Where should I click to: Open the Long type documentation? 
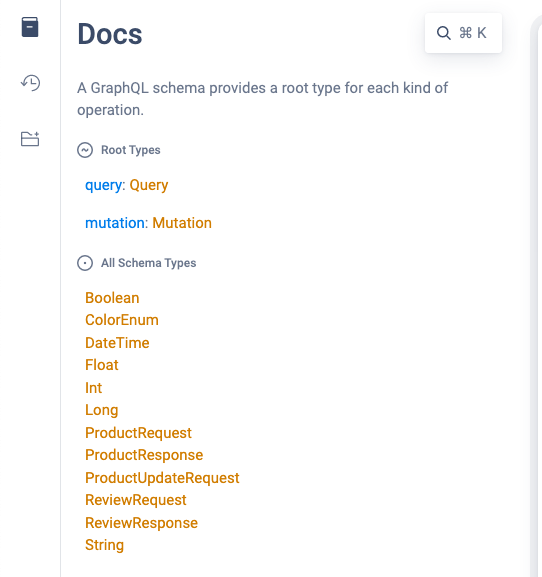(102, 410)
